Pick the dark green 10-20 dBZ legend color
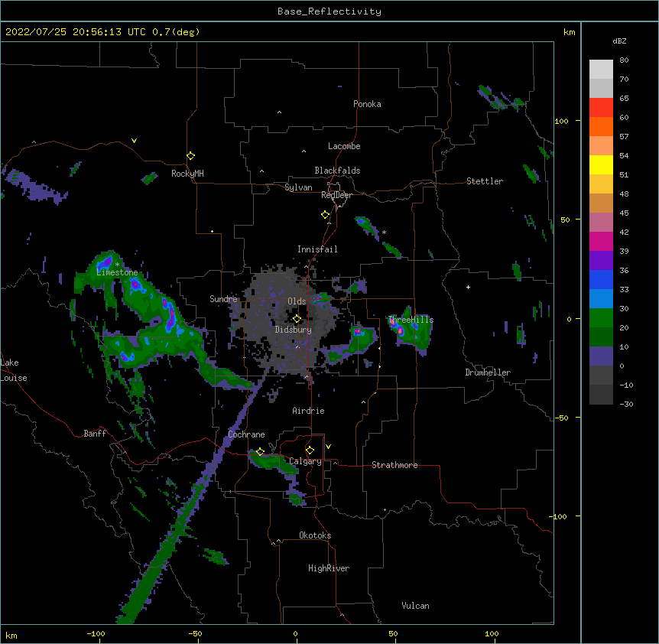The height and width of the screenshot is (644, 659). pos(601,337)
